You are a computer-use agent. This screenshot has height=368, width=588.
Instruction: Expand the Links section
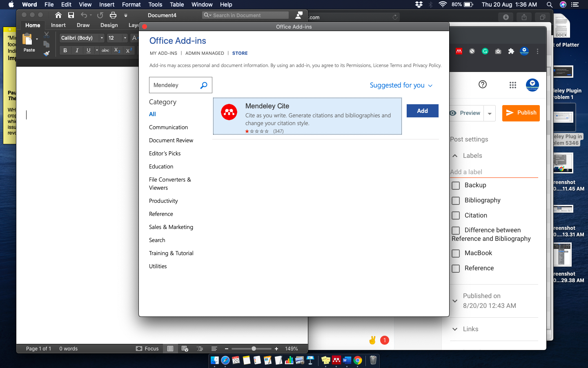click(x=455, y=329)
